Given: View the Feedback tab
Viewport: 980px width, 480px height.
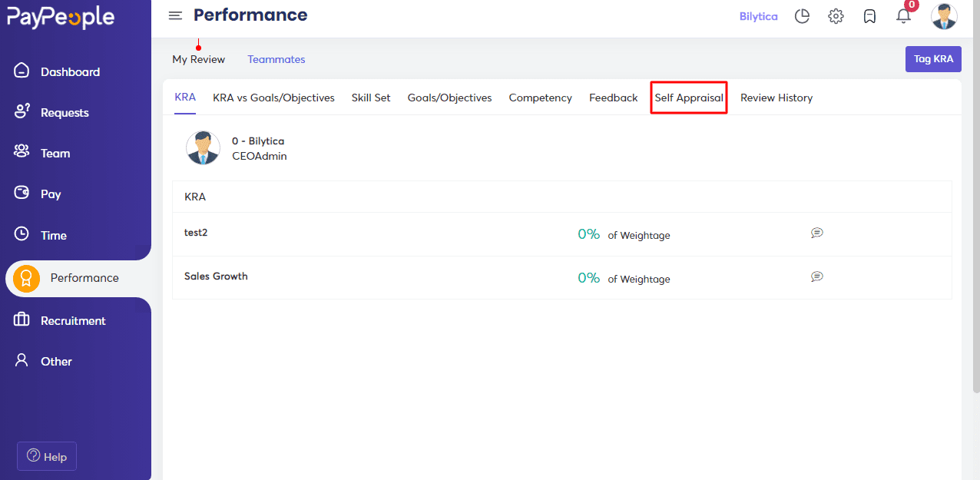Looking at the screenshot, I should [x=613, y=98].
